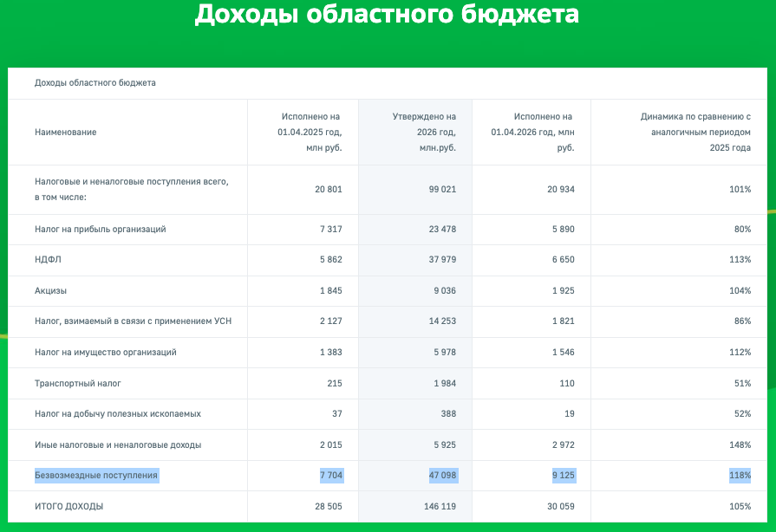
Task: Click the "Иные налоговые и неналоговые доходы" label
Action: pos(118,444)
